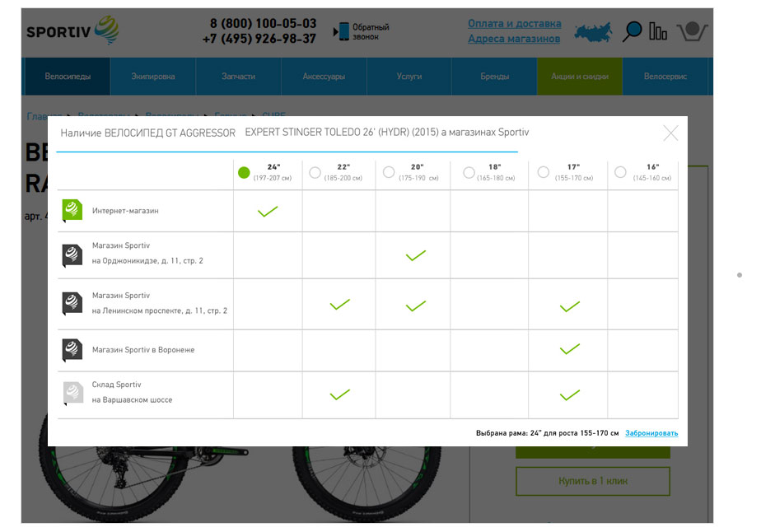Screen dimensions: 775x532
Task: Select the 16" frame size radio button
Action: [x=620, y=172]
